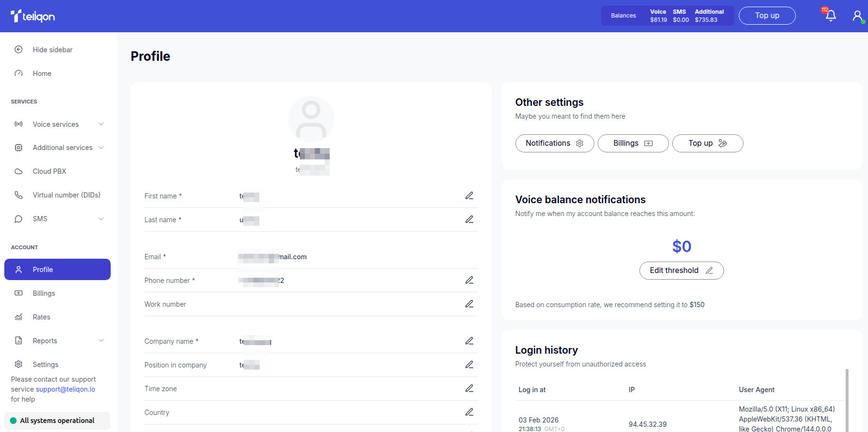Click the notifications bell icon
The width and height of the screenshot is (868, 432).
830,16
